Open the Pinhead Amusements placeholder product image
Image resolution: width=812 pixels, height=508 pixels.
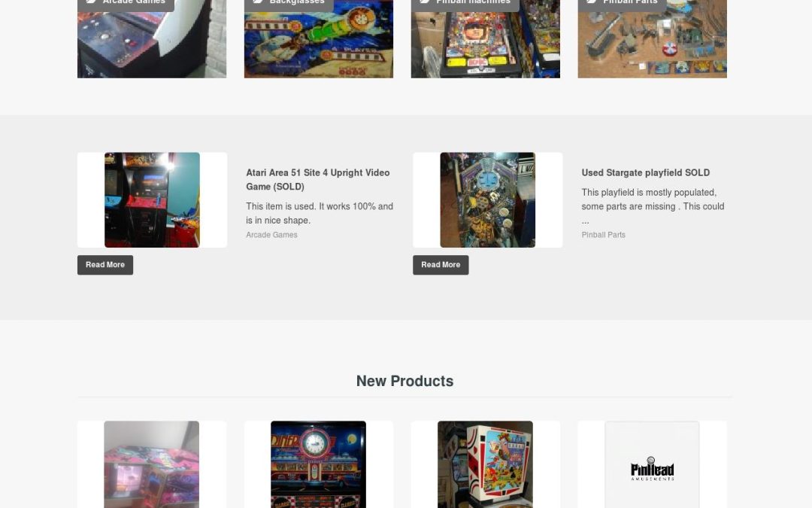pyautogui.click(x=652, y=464)
